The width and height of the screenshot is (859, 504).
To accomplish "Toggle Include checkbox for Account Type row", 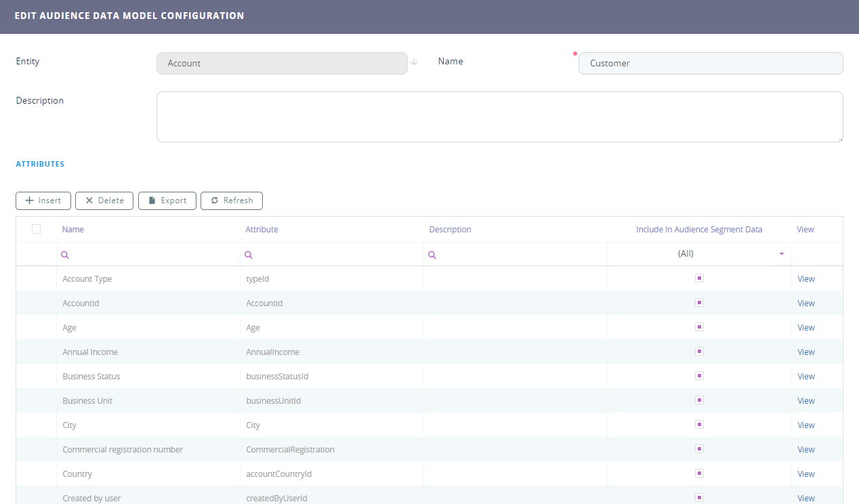I will pyautogui.click(x=699, y=278).
